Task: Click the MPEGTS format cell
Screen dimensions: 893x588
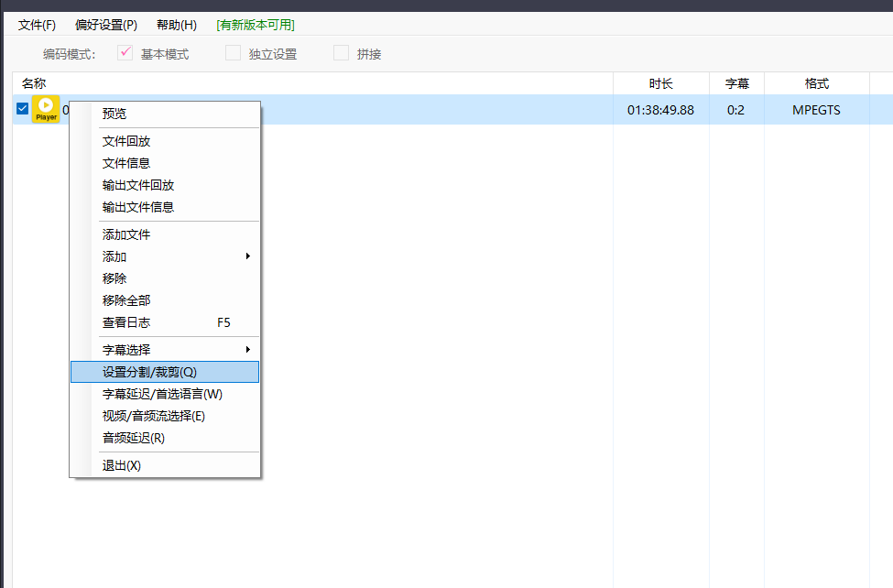Action: (x=816, y=110)
